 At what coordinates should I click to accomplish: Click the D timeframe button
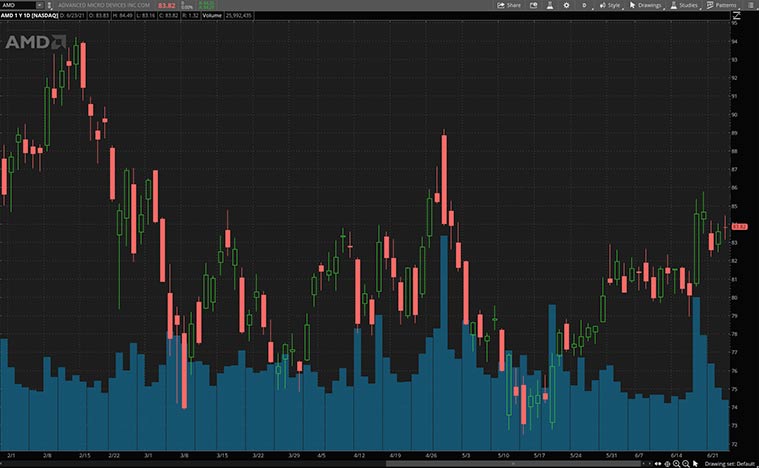(585, 5)
